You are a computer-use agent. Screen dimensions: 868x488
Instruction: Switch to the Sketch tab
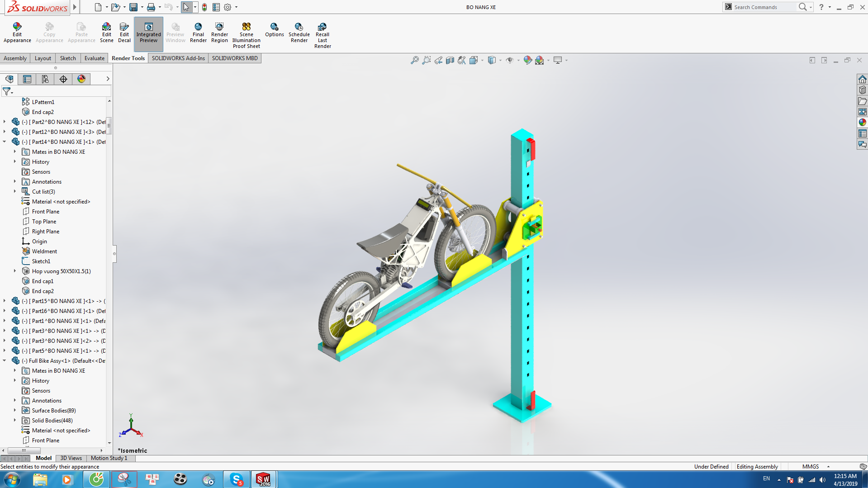[68, 58]
